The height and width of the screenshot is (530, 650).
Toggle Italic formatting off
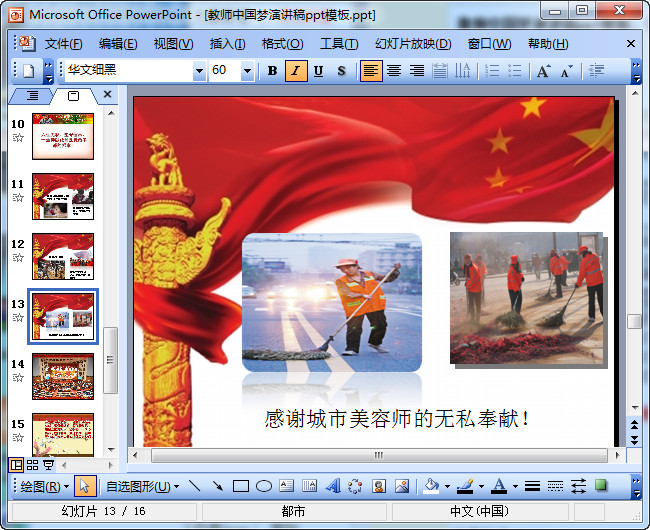click(296, 71)
